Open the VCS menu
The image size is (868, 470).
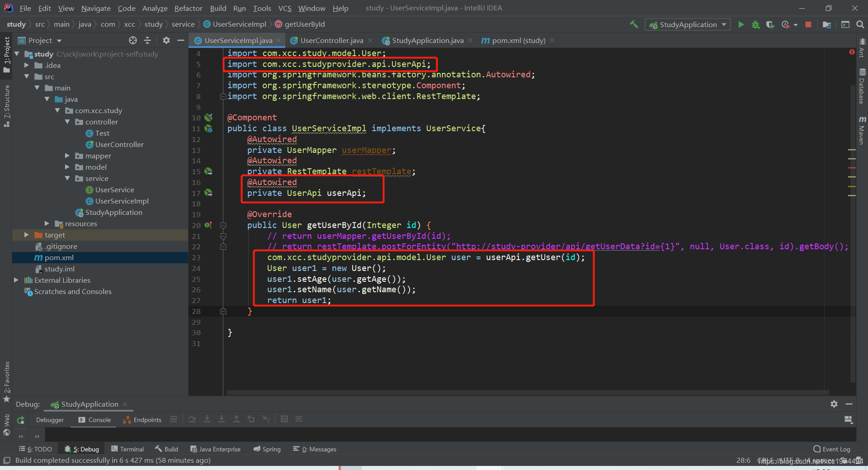(285, 8)
